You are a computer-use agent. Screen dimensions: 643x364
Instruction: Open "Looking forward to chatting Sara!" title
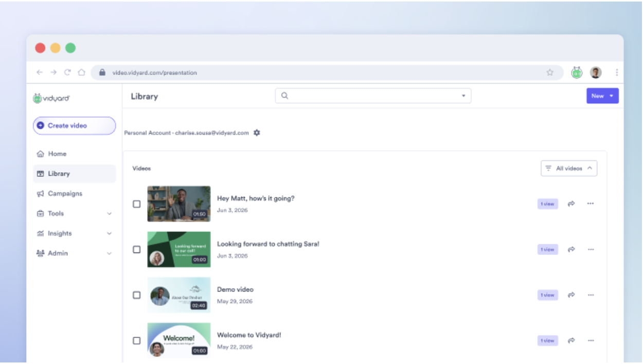(268, 244)
